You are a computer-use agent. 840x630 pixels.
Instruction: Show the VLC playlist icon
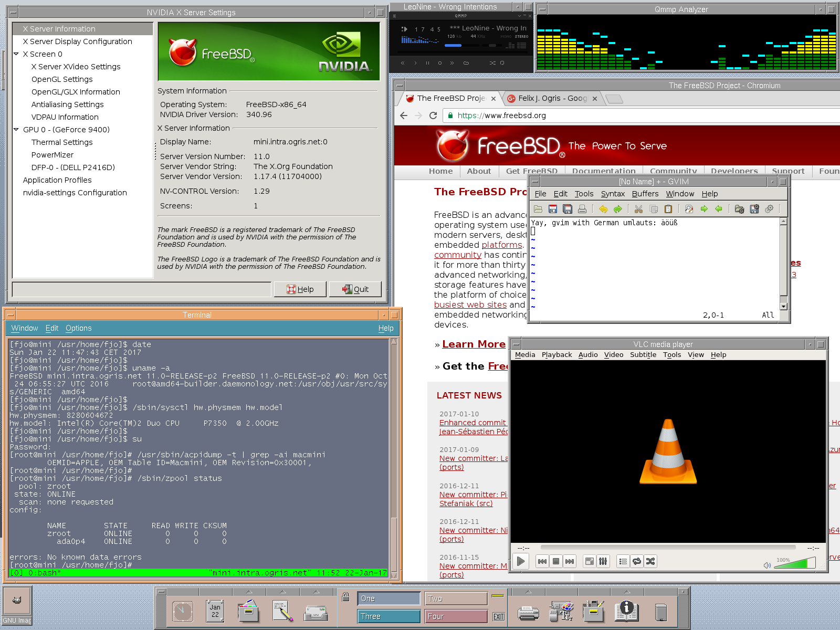[x=623, y=561]
